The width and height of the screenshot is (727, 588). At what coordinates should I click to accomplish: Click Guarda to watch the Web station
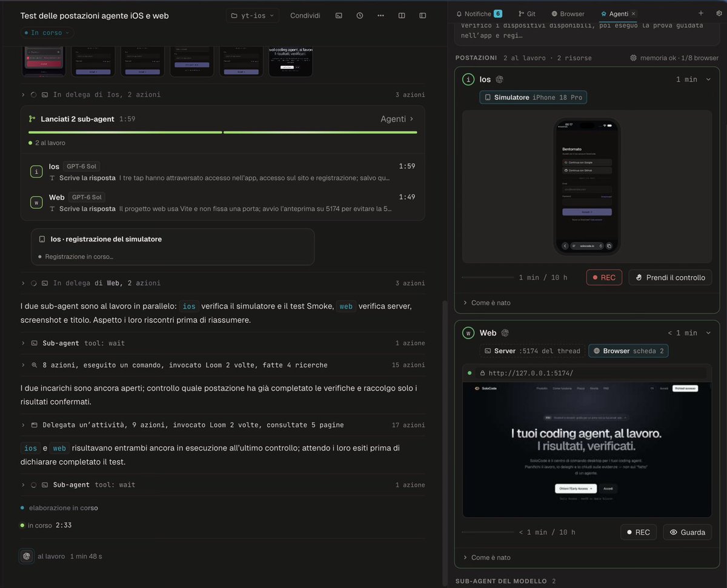pos(687,532)
